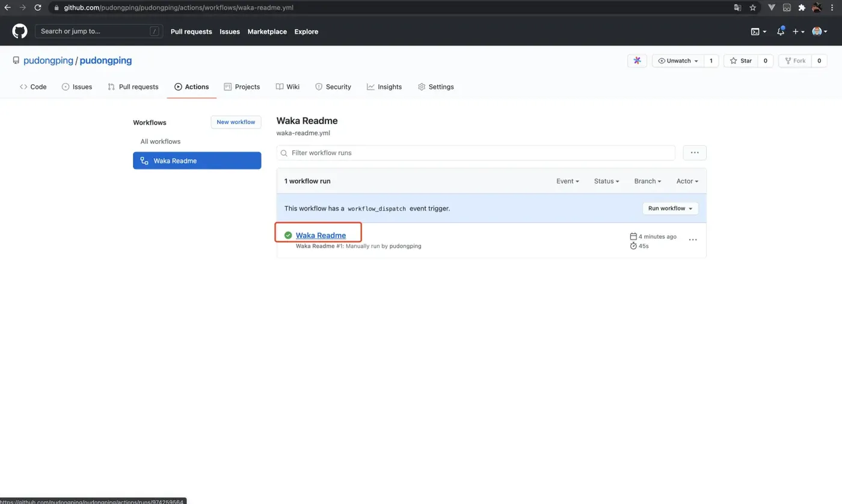The image size is (842, 504).
Task: Focus the Filter workflow runs field
Action: (476, 153)
